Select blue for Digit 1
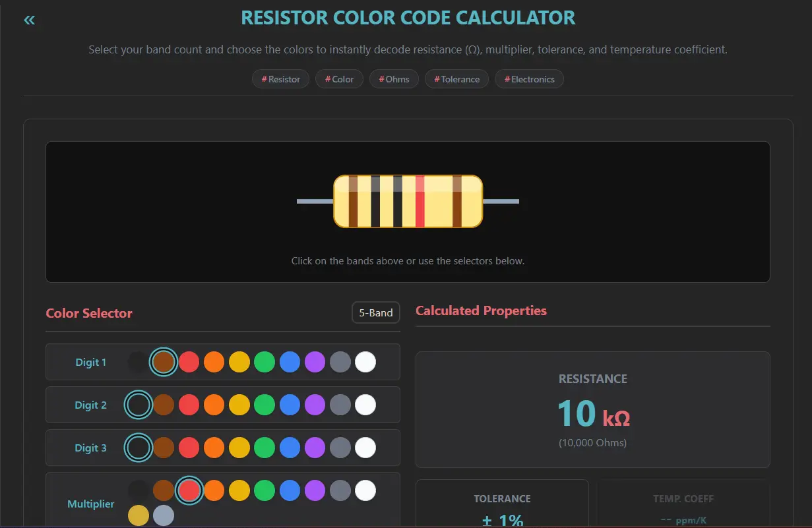 pos(290,362)
